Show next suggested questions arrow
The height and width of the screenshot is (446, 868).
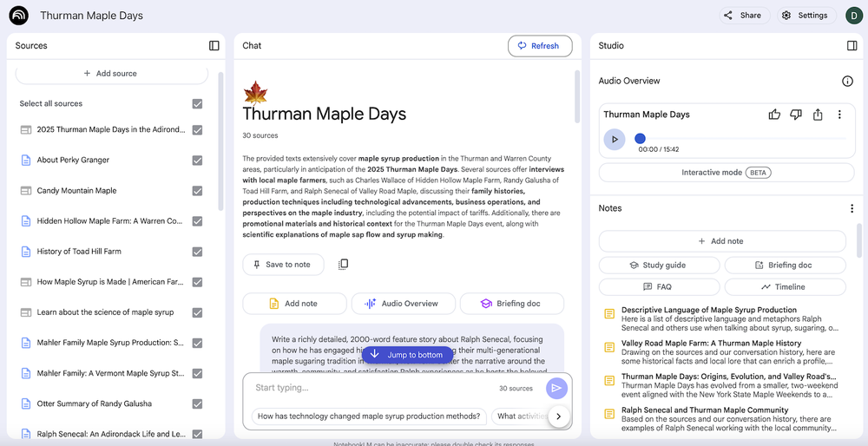coord(558,416)
